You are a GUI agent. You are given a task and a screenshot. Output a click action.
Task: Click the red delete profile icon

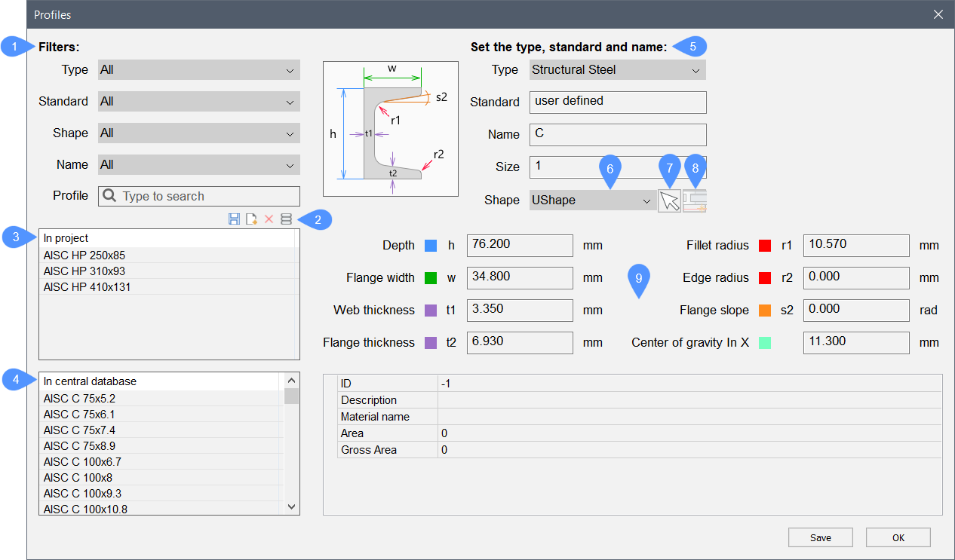pyautogui.click(x=269, y=219)
